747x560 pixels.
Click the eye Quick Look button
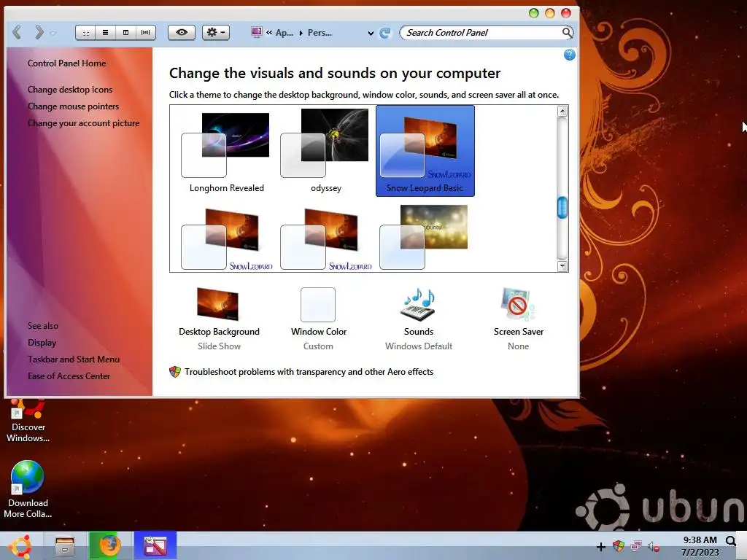(x=182, y=32)
